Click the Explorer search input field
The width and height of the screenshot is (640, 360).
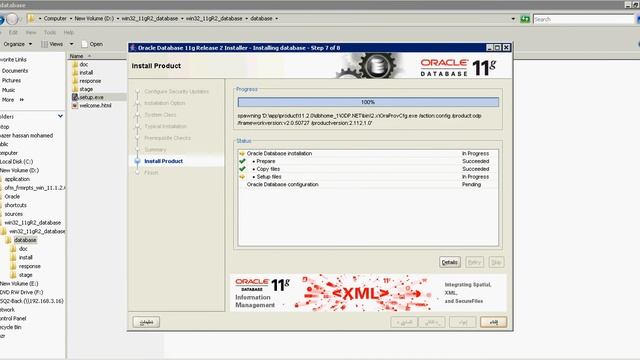tap(584, 19)
